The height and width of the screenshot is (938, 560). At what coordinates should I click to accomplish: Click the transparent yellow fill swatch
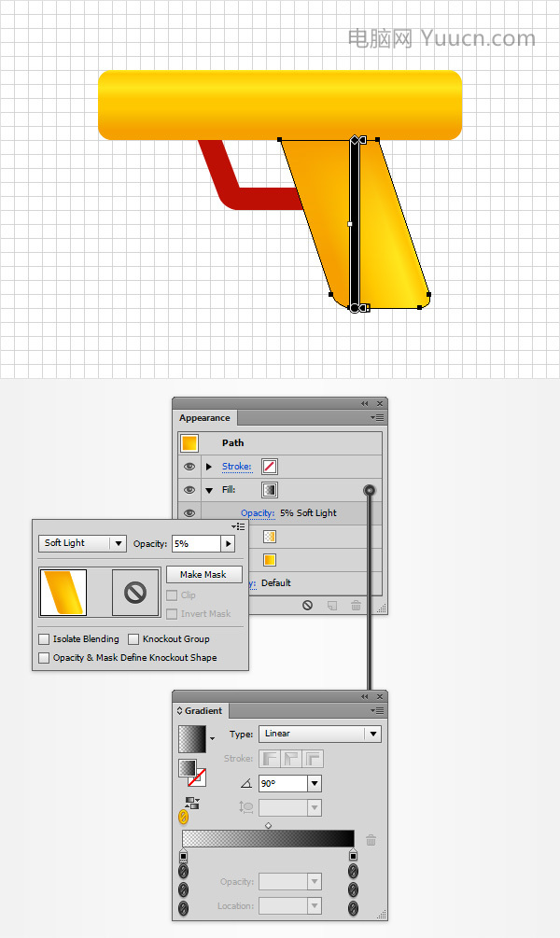click(270, 537)
